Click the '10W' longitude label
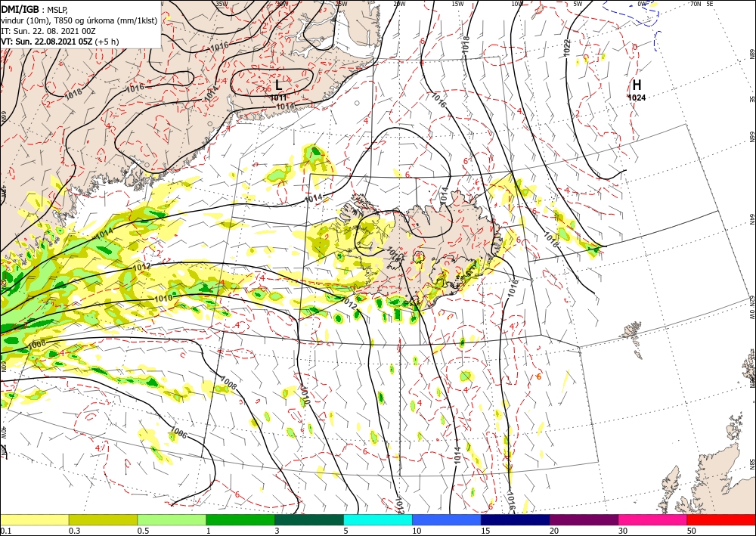Screen dimensions: 756x536 coord(517,4)
